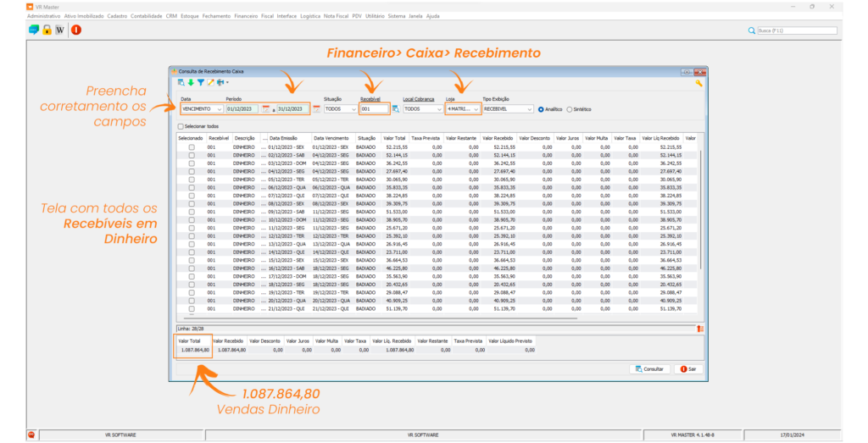
Task: Open the Local Cobrança dropdown
Action: pyautogui.click(x=423, y=109)
